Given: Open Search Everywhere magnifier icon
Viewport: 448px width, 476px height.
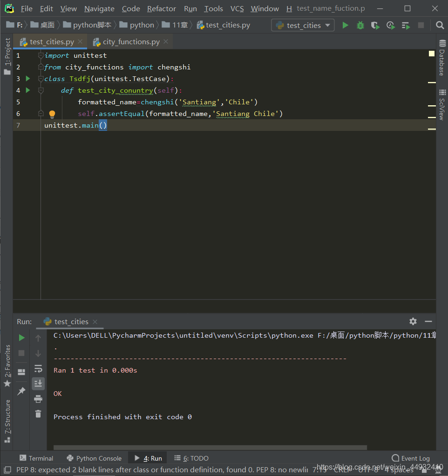Looking at the screenshot, I should (440, 25).
